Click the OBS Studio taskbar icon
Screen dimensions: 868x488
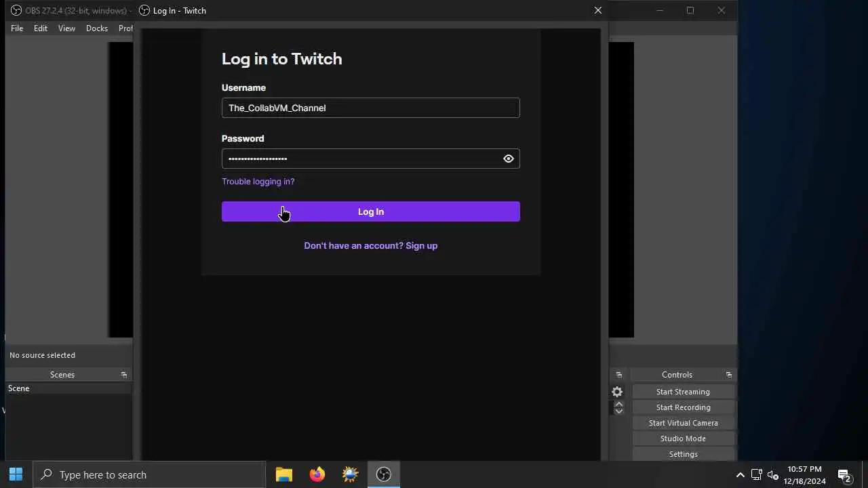(x=384, y=474)
